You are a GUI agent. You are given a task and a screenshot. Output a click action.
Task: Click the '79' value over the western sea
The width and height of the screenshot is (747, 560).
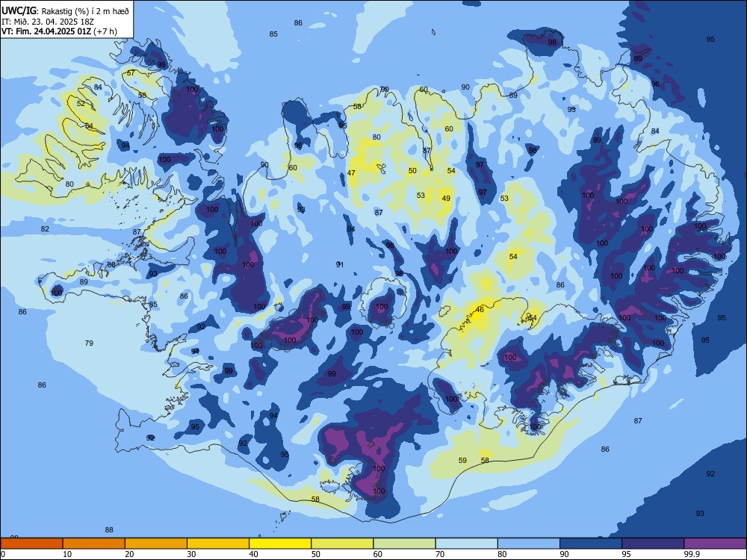[89, 343]
